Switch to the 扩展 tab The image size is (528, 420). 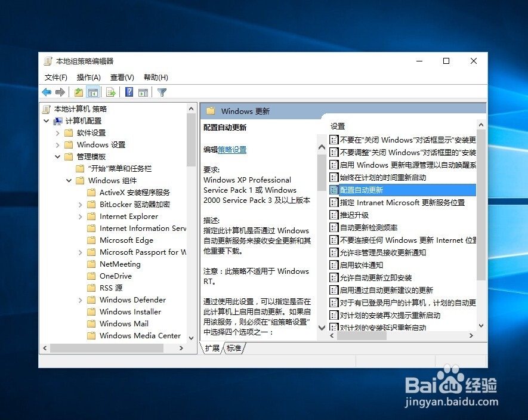point(212,348)
